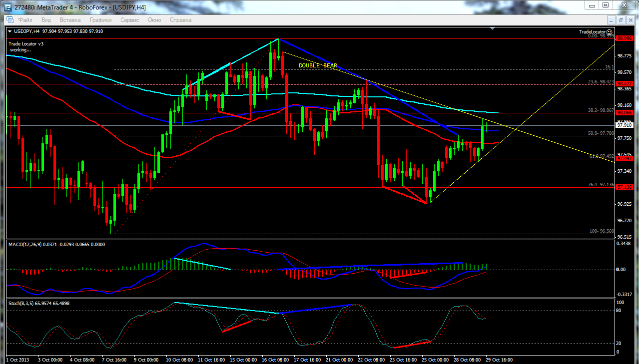Close the MetaTrader main window
The image size is (639, 364).
tap(624, 5)
